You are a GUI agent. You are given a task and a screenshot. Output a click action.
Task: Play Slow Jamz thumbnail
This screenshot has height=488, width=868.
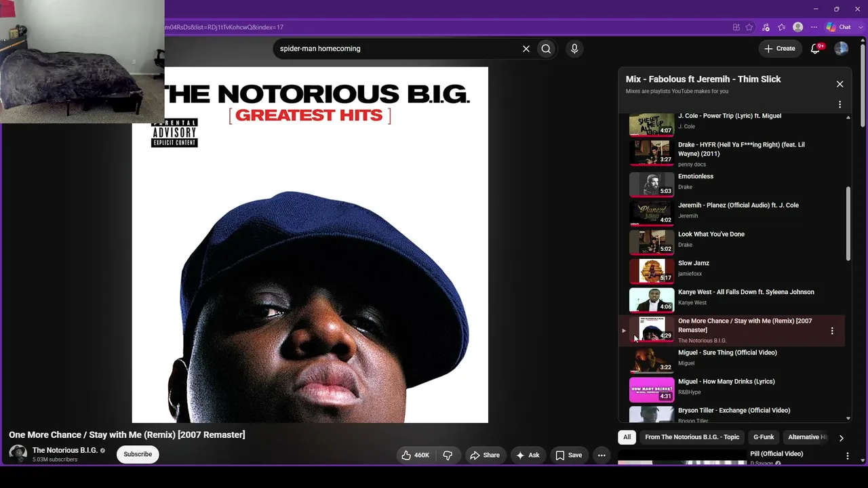(x=652, y=271)
